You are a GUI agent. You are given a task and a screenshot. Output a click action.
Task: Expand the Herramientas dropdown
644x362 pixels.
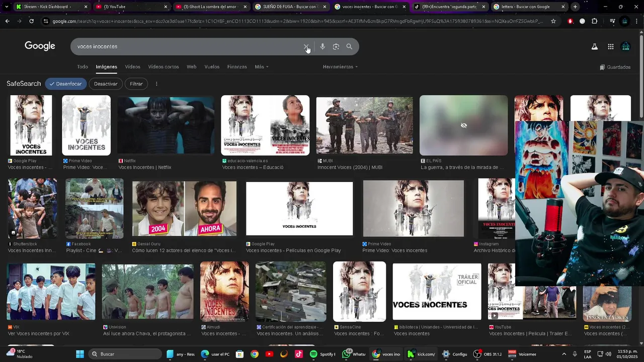click(341, 67)
